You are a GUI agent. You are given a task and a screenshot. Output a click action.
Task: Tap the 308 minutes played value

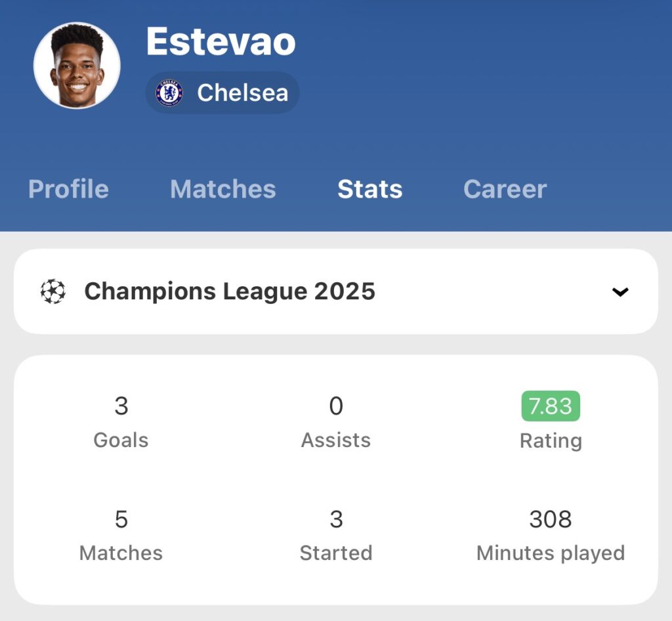[551, 519]
